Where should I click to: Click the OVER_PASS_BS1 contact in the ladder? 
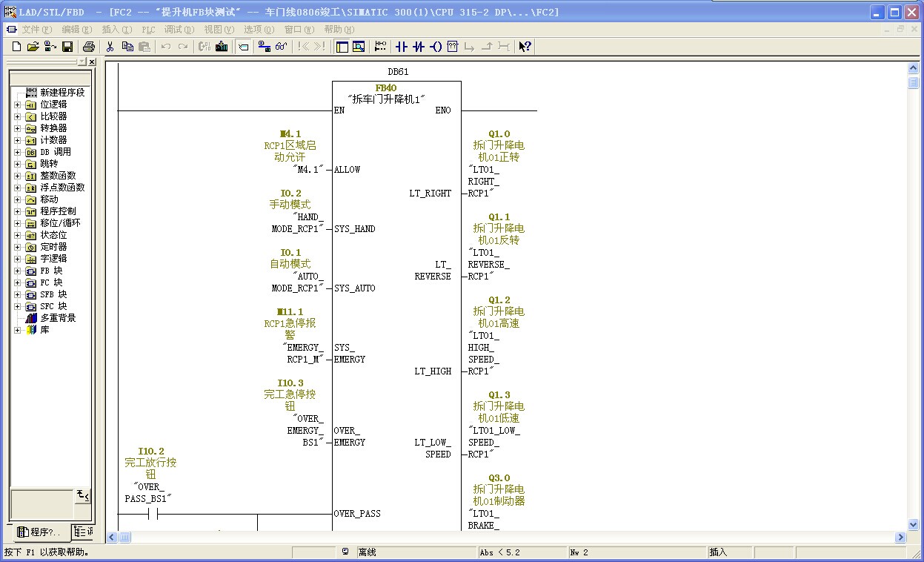(x=153, y=514)
